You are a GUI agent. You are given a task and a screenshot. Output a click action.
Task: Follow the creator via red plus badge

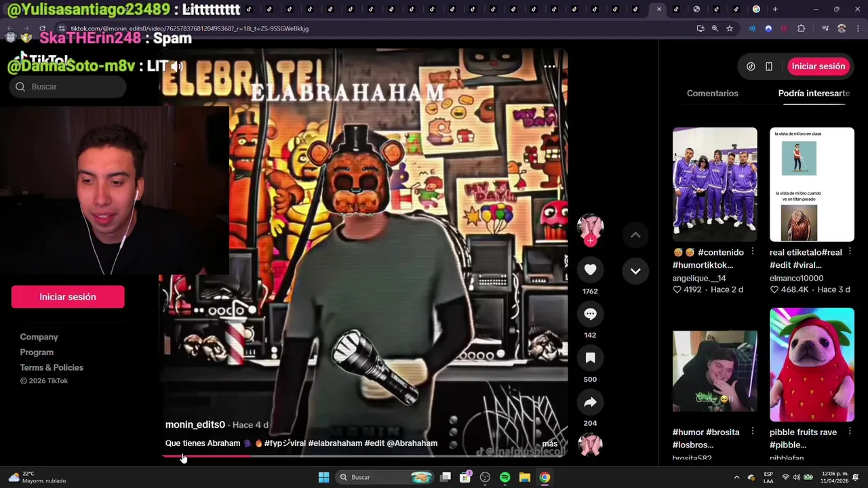coord(590,241)
